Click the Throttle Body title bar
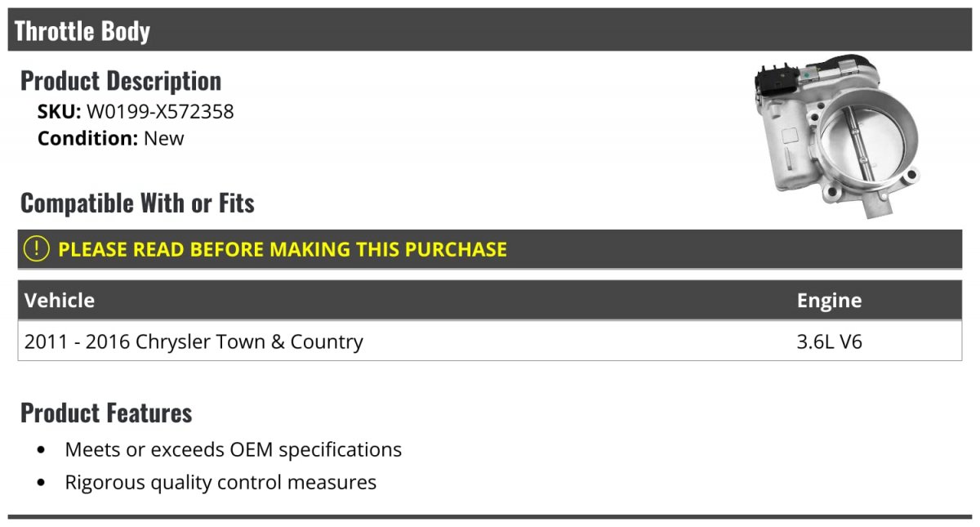The height and width of the screenshot is (527, 980). (x=490, y=30)
